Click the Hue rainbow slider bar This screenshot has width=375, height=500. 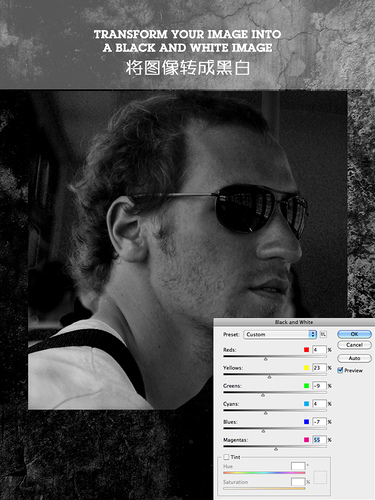(x=264, y=473)
